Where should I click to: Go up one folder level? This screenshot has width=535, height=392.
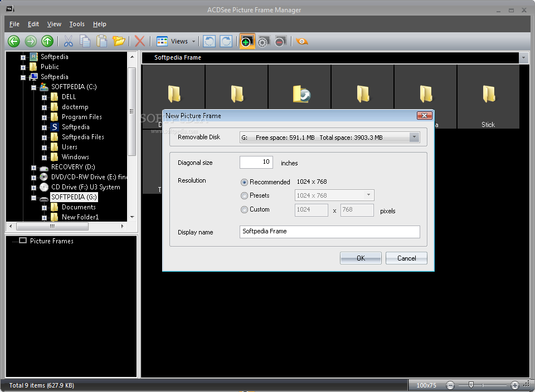[x=47, y=42]
